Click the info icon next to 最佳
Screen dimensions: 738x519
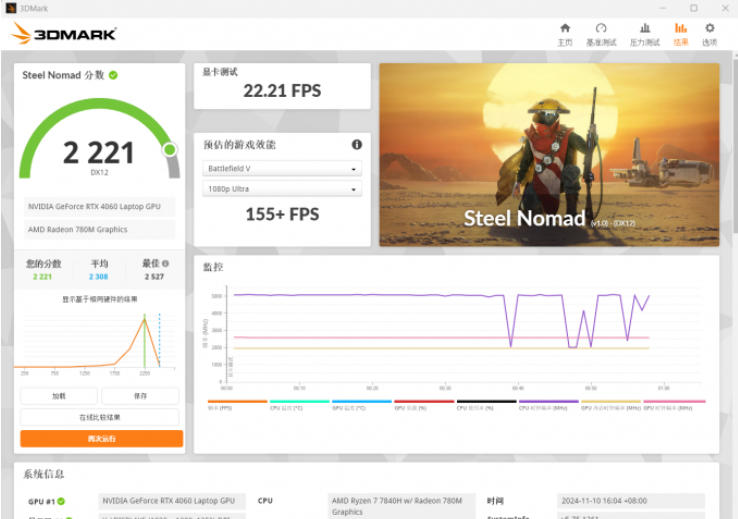coord(165,264)
